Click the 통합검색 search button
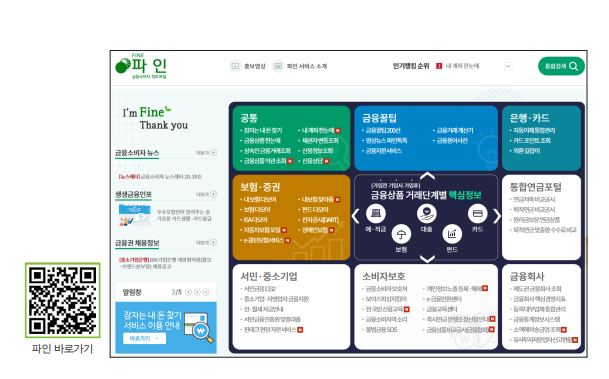The width and height of the screenshot is (609, 379). [561, 66]
